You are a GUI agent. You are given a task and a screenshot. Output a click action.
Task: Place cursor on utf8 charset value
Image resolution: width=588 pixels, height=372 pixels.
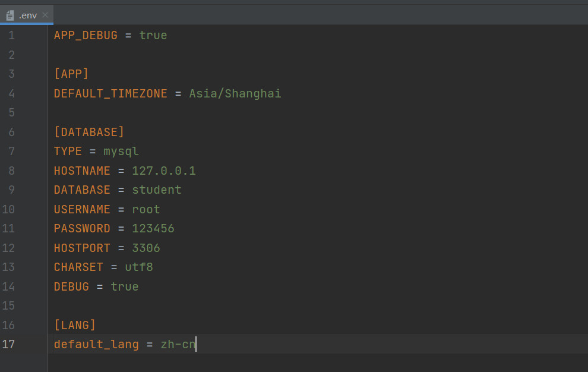pos(139,267)
